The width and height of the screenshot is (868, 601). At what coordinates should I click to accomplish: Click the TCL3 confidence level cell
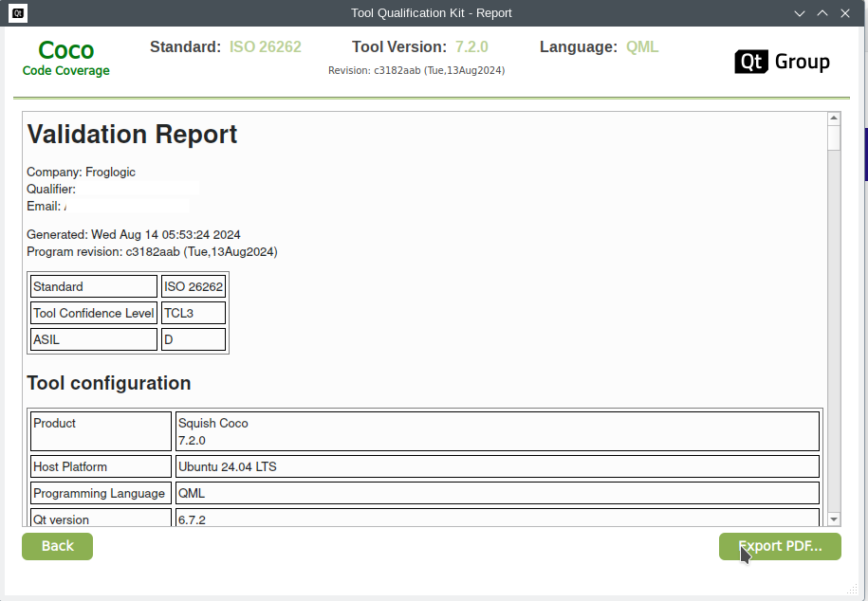tap(194, 313)
